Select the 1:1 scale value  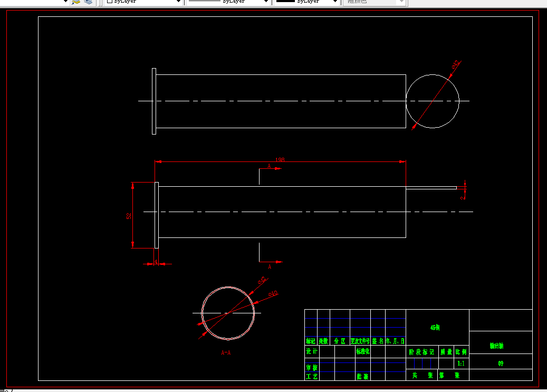tap(461, 364)
